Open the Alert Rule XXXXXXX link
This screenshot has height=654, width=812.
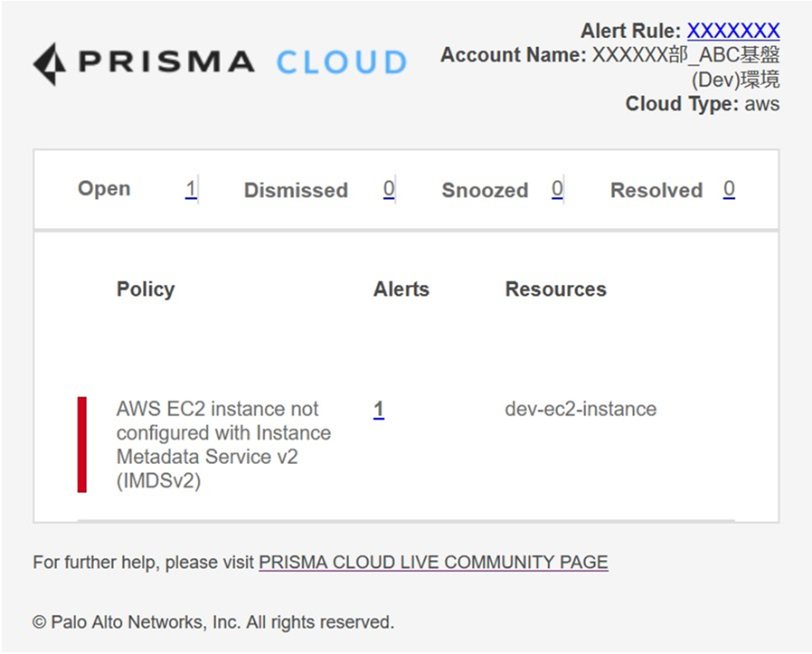click(733, 31)
